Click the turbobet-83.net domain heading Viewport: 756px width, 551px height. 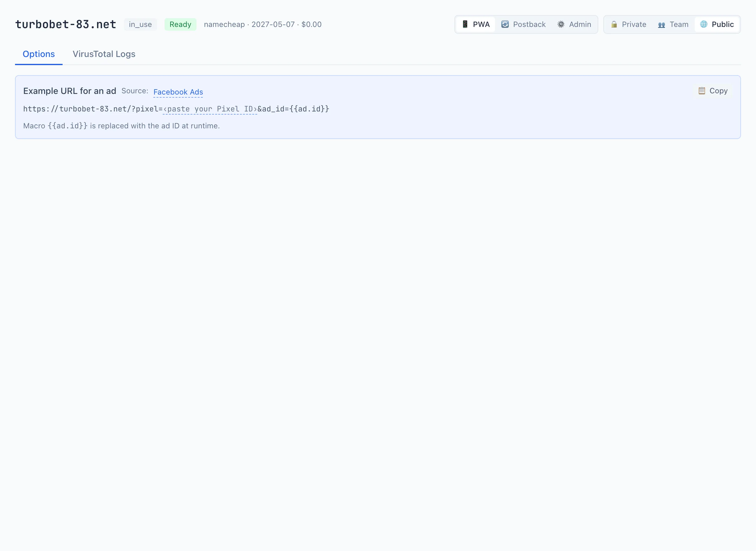click(66, 24)
